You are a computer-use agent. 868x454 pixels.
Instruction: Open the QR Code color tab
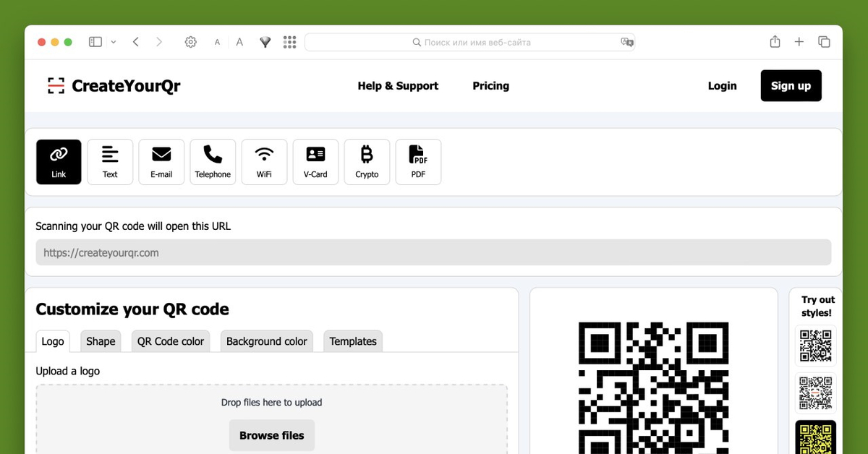(171, 341)
